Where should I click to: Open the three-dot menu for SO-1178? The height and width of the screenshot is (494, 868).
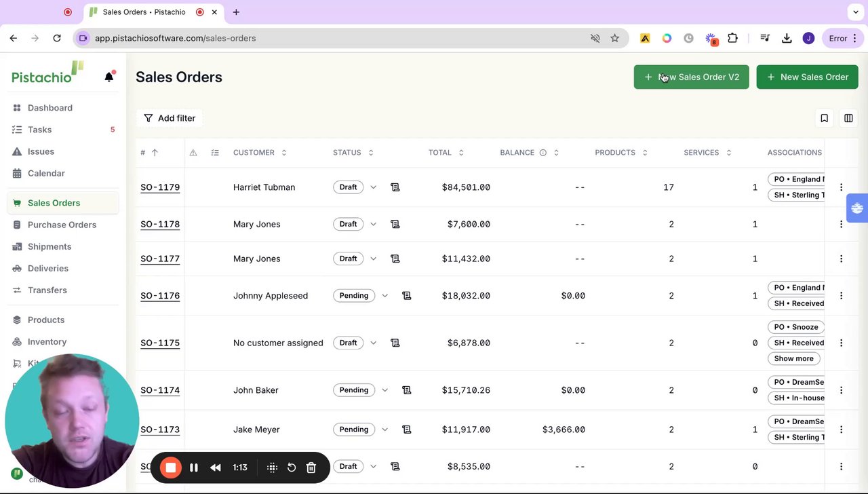[x=841, y=224]
